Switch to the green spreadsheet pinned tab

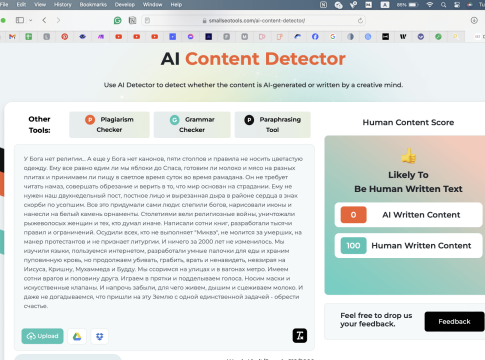tap(29, 37)
